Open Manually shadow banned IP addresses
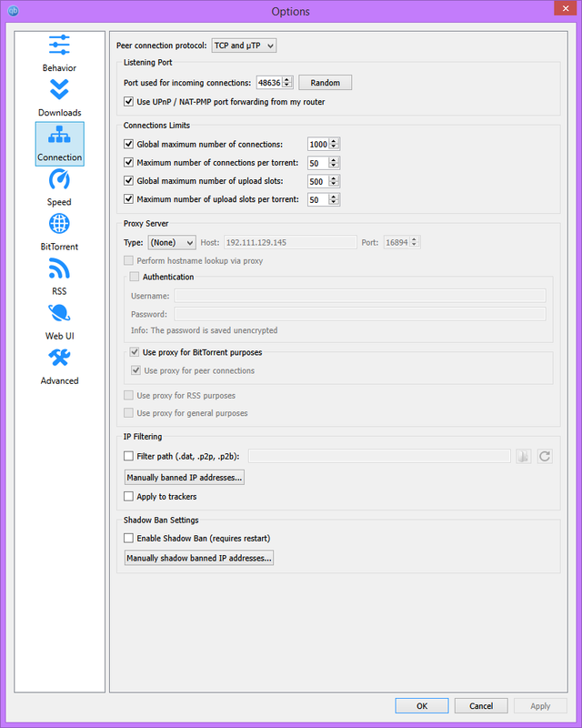 point(198,558)
